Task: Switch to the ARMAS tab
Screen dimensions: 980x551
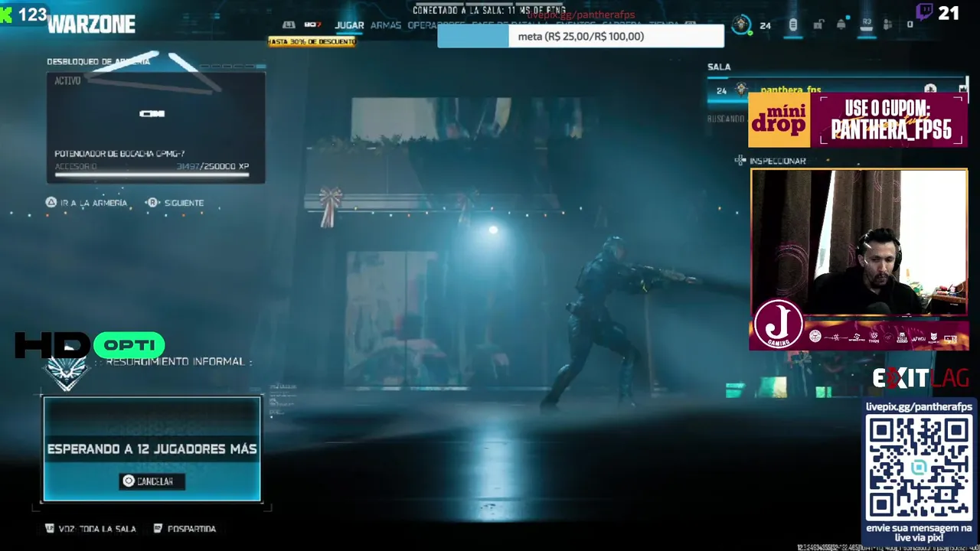Action: click(x=386, y=25)
